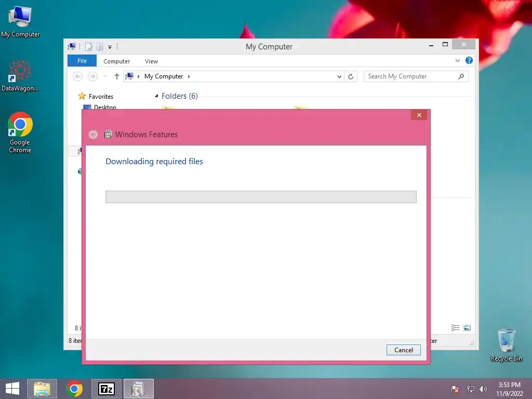The image size is (532, 399).
Task: Open the Computer ribbon tab
Action: 117,61
